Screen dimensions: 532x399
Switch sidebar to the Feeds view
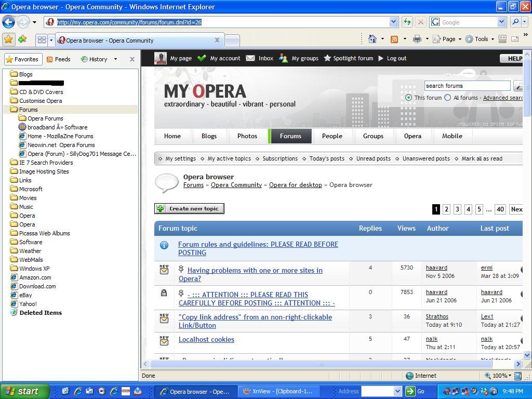pos(58,59)
